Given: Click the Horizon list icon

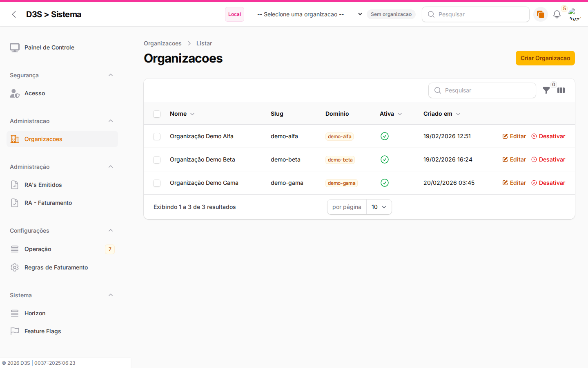Looking at the screenshot, I should tap(15, 313).
